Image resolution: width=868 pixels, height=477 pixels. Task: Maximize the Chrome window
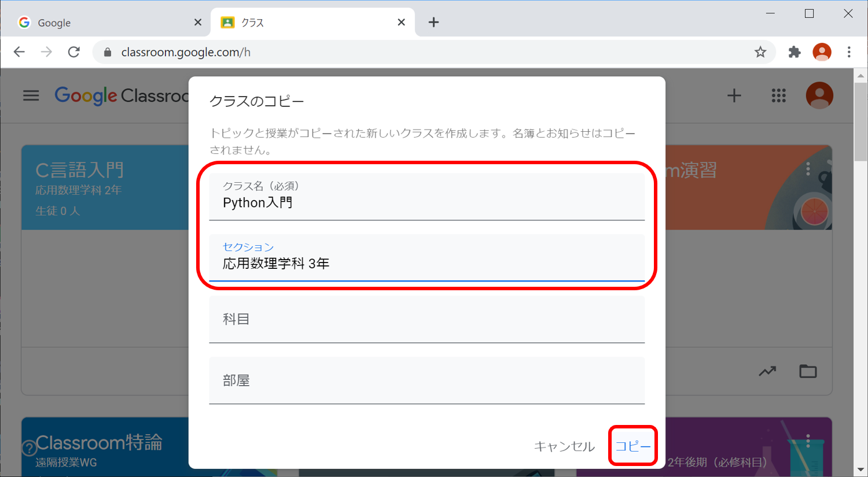809,13
